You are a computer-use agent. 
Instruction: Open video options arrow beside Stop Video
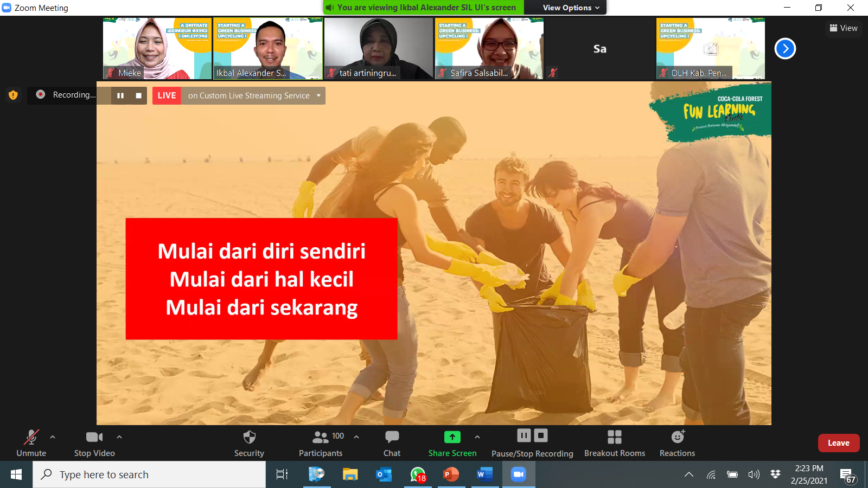[x=119, y=436]
